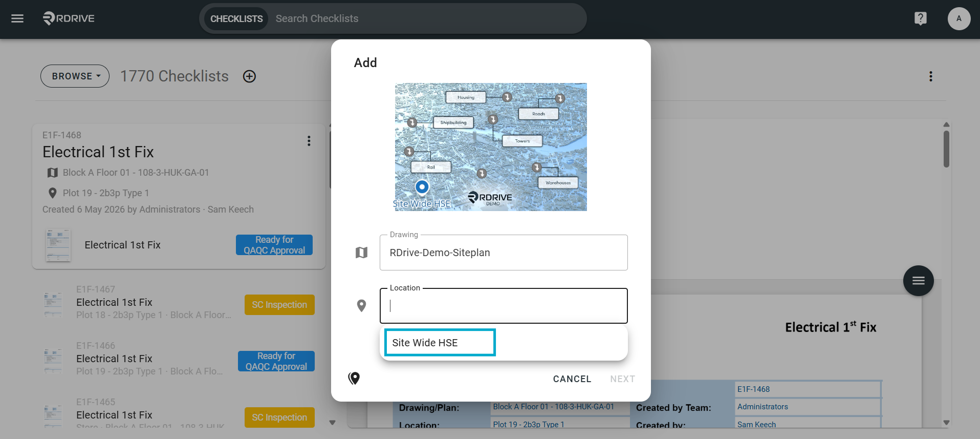Cancel the Add dialog
The image size is (980, 439).
tap(572, 379)
